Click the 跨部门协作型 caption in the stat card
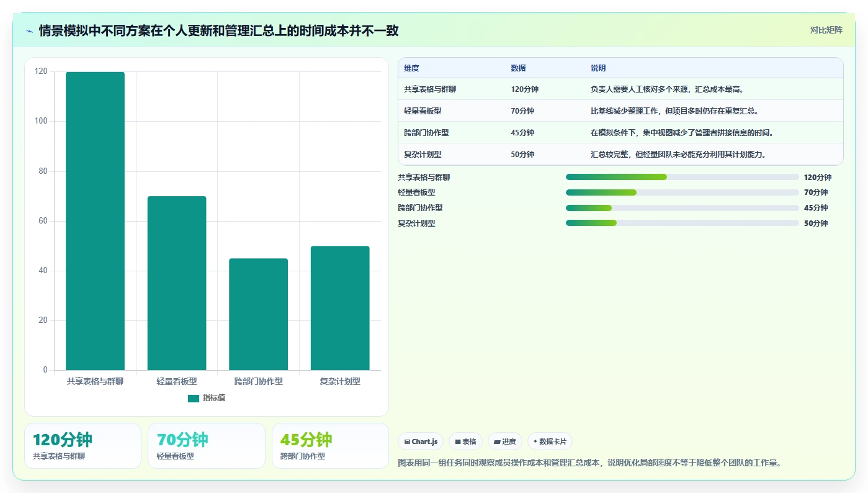 click(x=303, y=456)
